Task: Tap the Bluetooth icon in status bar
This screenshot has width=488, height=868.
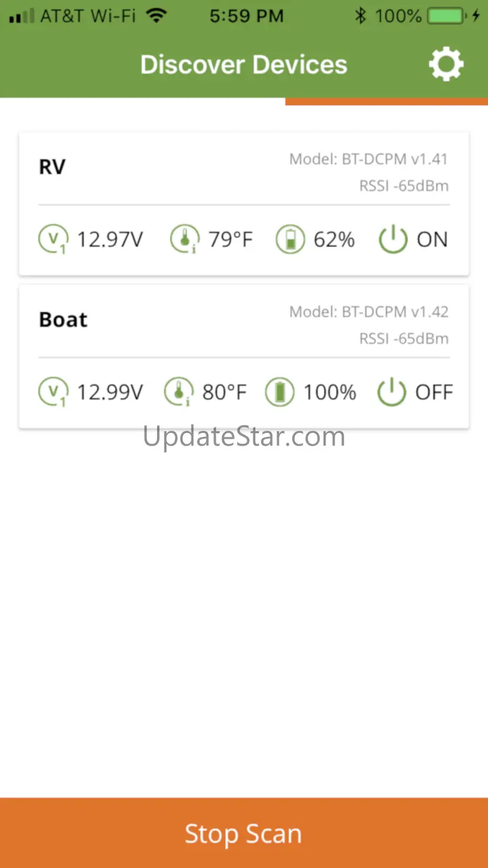Action: (x=360, y=16)
